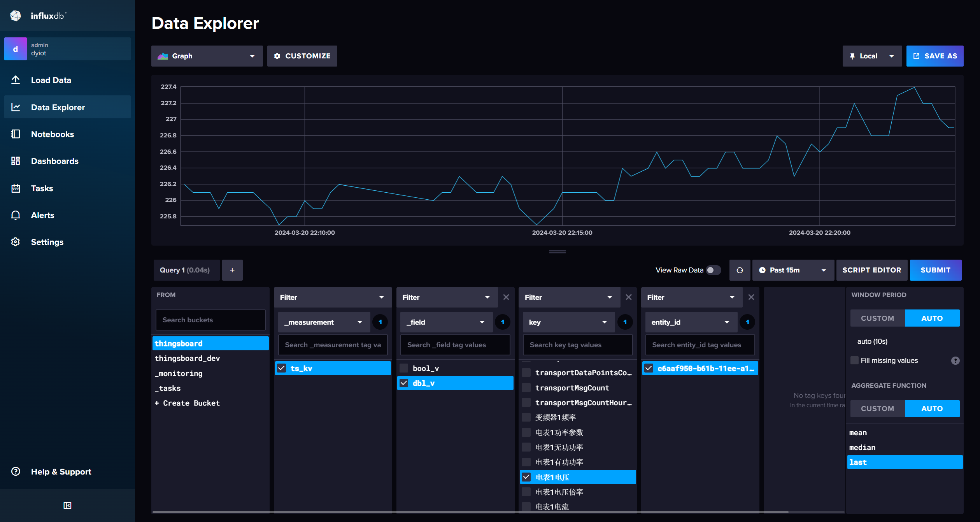
Task: Open the key tag dropdown
Action: pos(569,322)
